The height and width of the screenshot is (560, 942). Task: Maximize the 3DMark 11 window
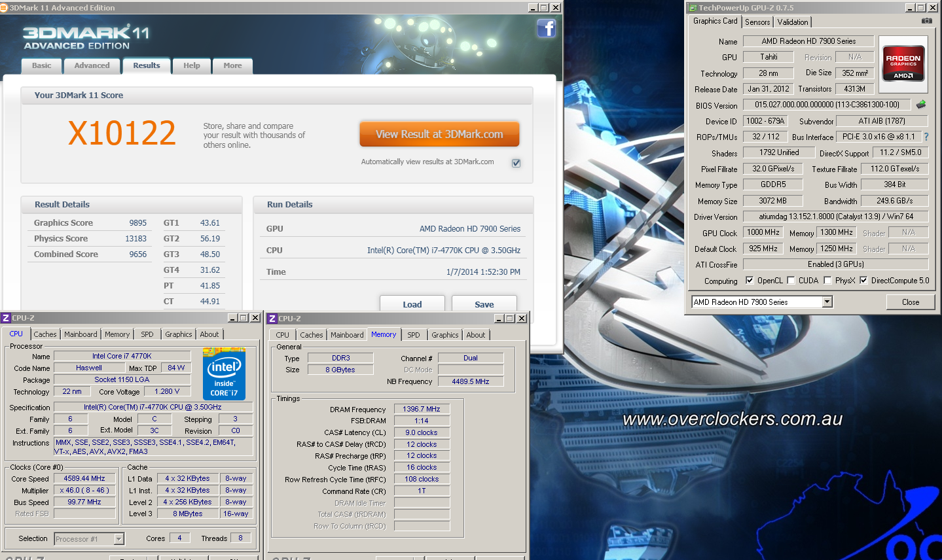tap(543, 8)
